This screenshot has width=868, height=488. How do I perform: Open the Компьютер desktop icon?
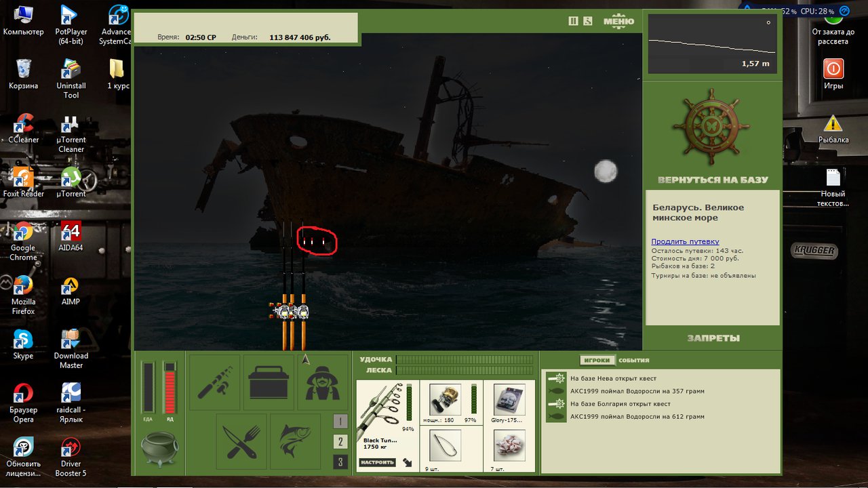23,20
